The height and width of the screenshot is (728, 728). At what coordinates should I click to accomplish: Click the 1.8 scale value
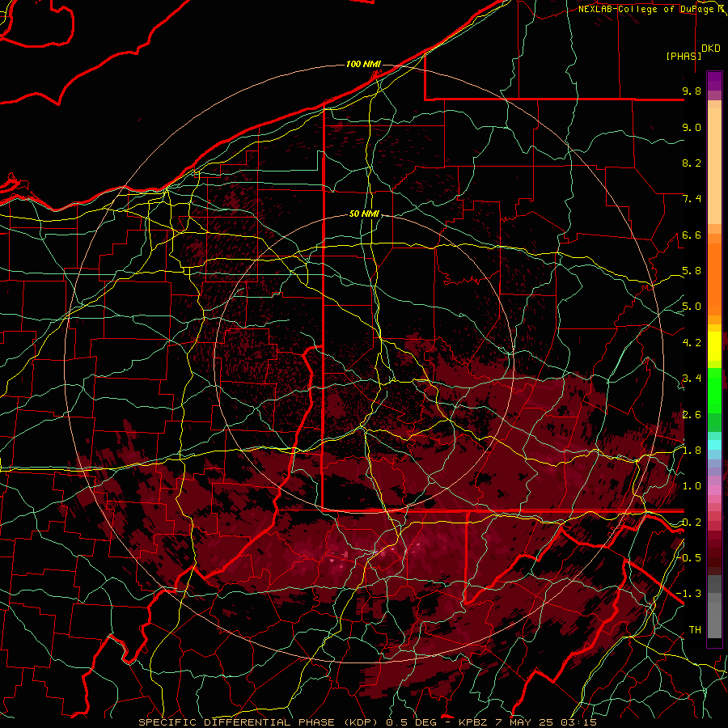[692, 451]
